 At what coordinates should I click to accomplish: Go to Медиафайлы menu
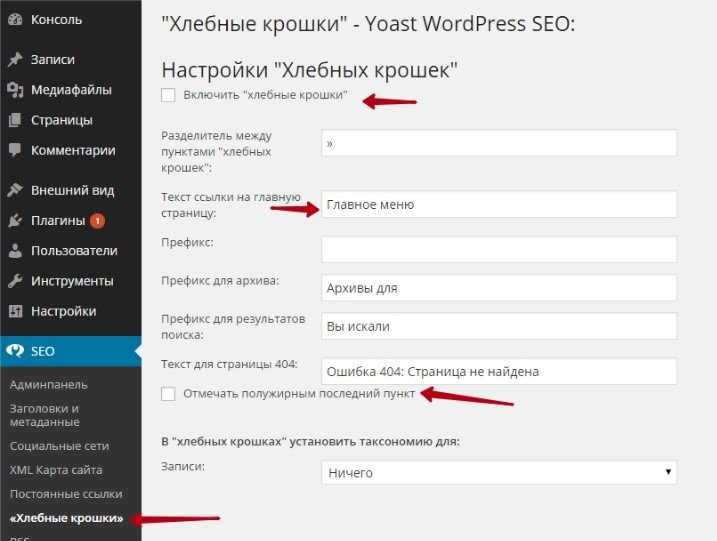point(71,90)
